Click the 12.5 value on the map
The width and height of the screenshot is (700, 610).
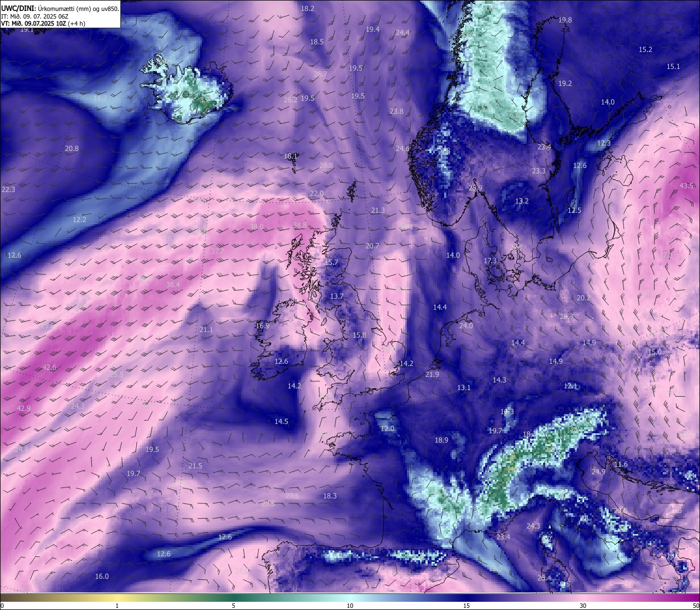click(574, 210)
